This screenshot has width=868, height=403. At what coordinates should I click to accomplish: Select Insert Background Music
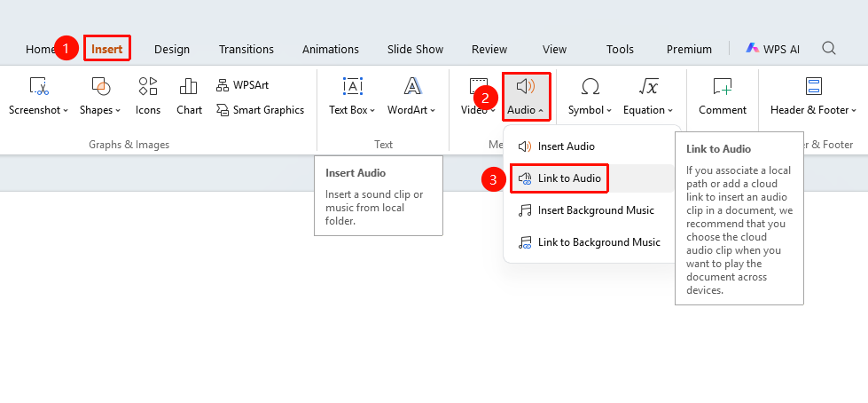(x=590, y=210)
